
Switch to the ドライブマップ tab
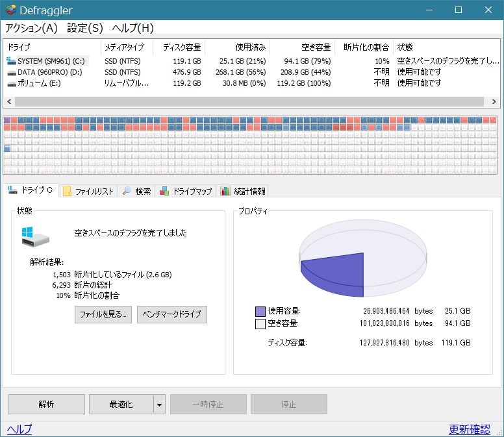(x=186, y=191)
